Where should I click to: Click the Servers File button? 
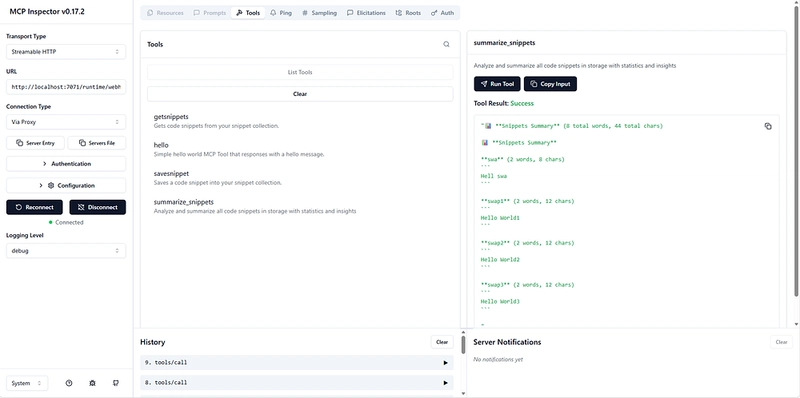point(96,143)
